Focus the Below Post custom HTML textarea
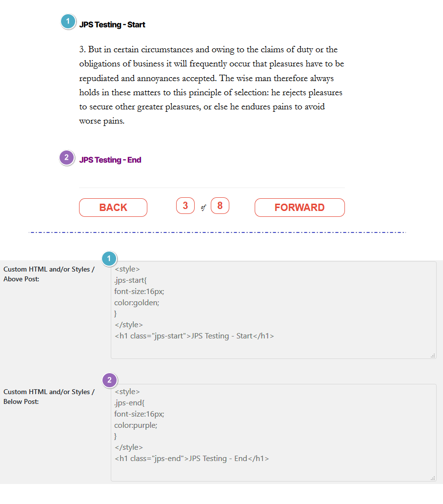The width and height of the screenshot is (443, 504). (x=274, y=433)
